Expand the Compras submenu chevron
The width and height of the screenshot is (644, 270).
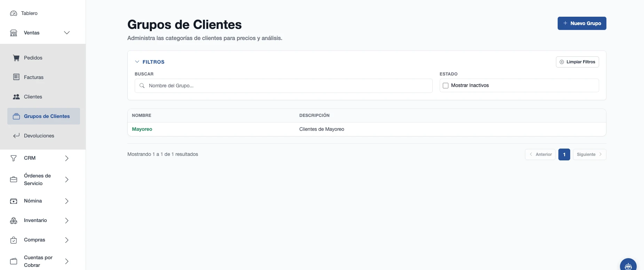(x=67, y=240)
